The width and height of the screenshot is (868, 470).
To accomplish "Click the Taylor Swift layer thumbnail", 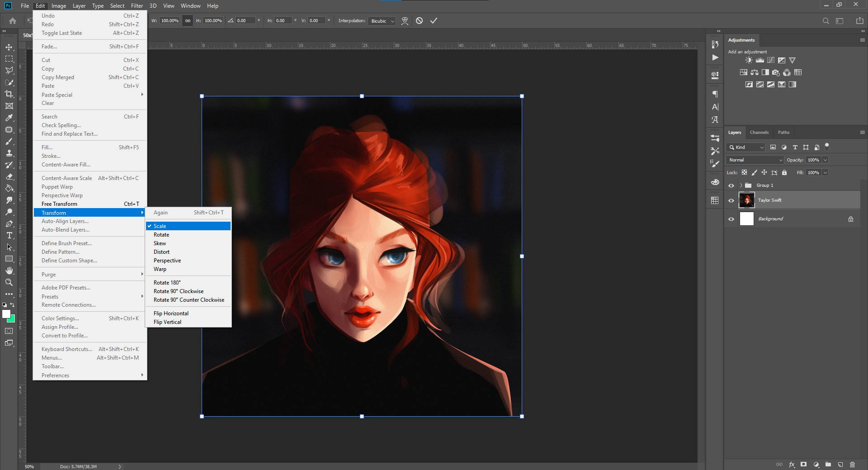I will click(746, 200).
